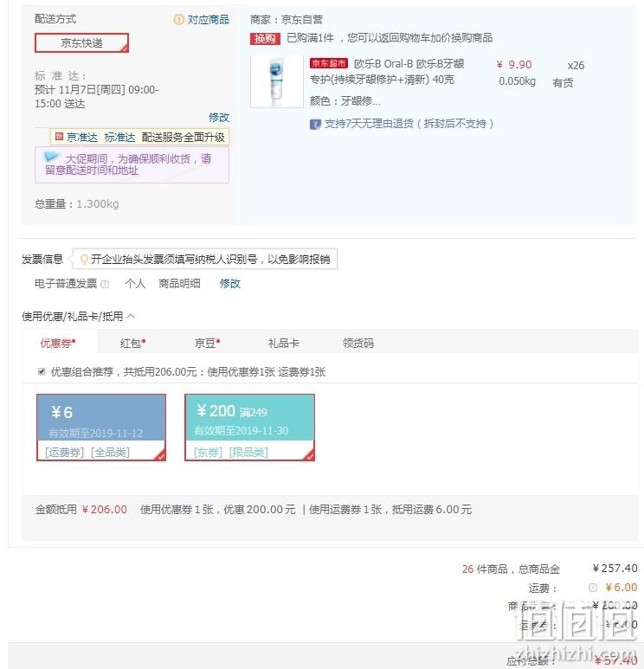644x669 pixels.
Task: Click the x26 quantity text
Action: click(x=576, y=65)
